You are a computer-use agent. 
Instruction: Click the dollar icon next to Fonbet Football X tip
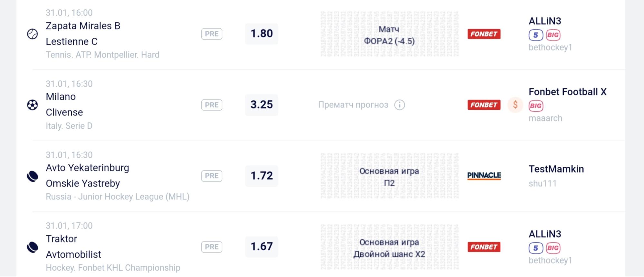click(x=515, y=104)
